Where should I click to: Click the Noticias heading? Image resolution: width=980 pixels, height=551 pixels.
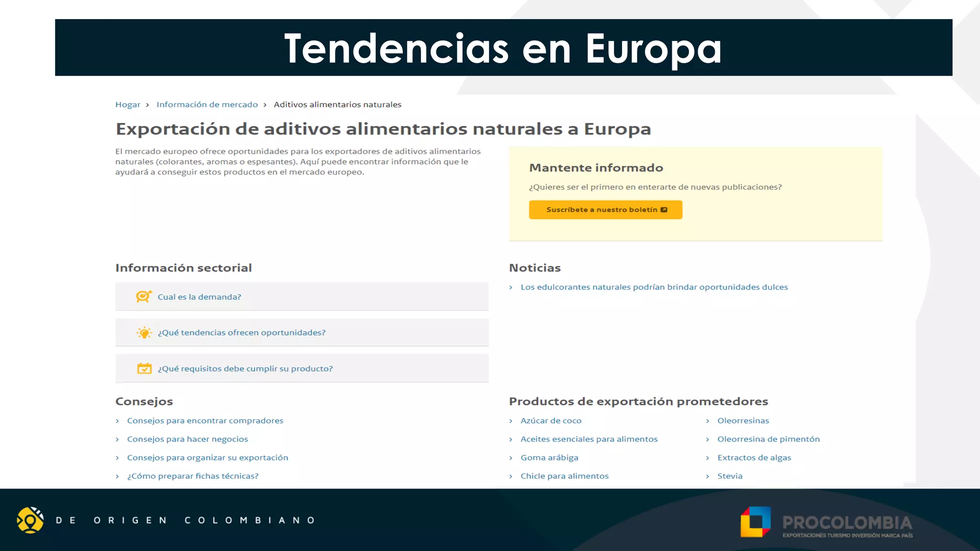pyautogui.click(x=535, y=268)
